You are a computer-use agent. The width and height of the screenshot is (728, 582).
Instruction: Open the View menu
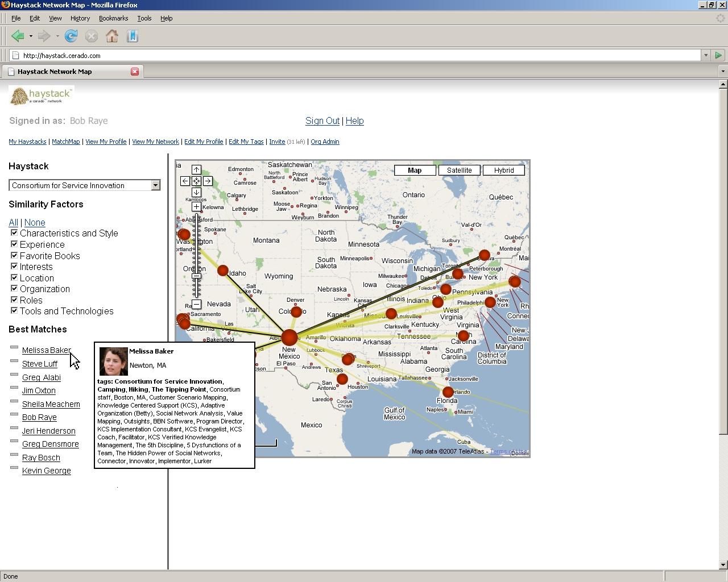tap(55, 18)
